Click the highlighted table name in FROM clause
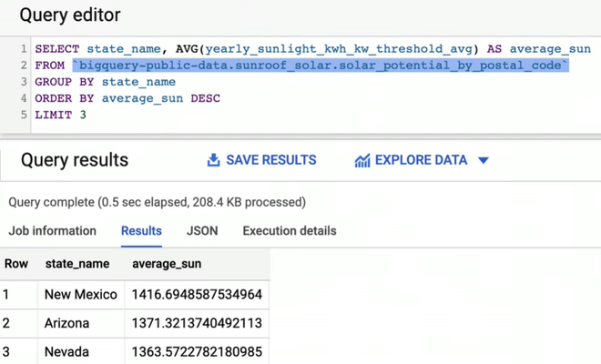This screenshot has width=601, height=364. point(321,66)
